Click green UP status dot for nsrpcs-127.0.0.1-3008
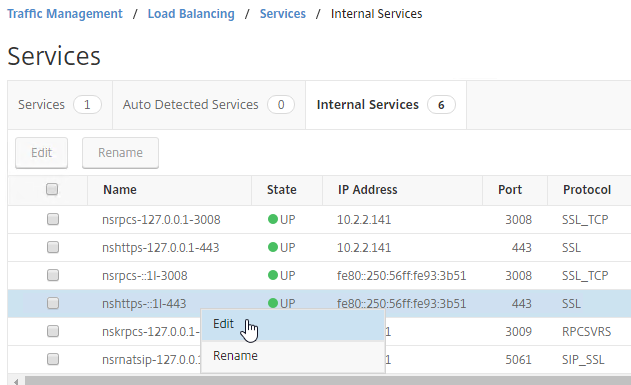 273,219
